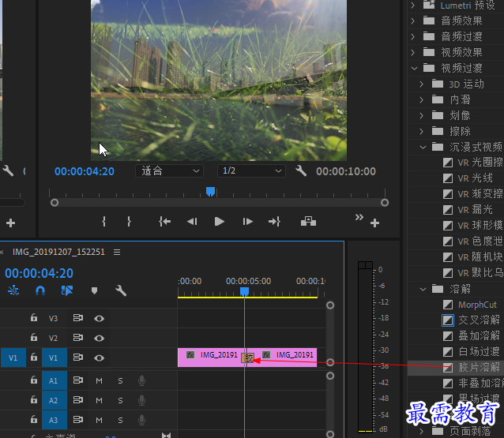
Task: Click the program monitor zoom scroll bar
Action: tap(220, 203)
